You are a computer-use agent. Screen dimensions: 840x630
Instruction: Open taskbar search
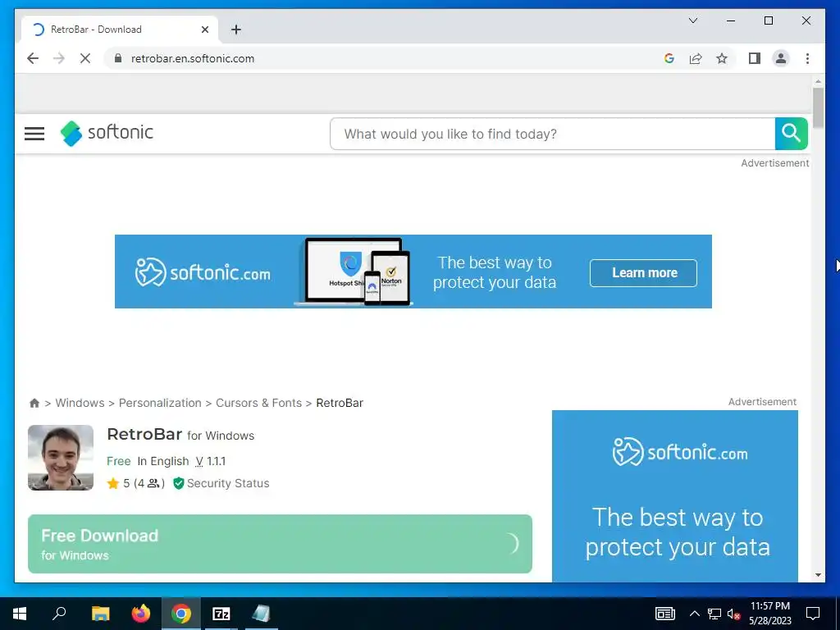pos(59,614)
